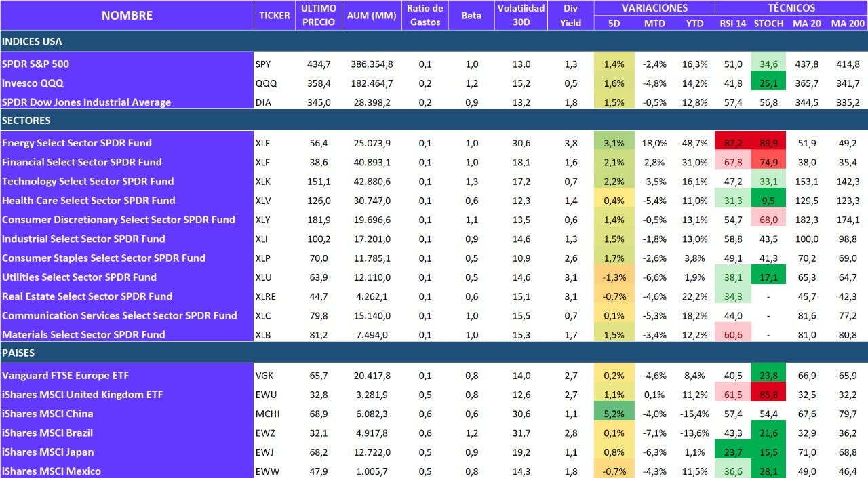Screen dimensions: 868x478
Task: Click the Volatilidad 30D header
Action: [x=521, y=15]
